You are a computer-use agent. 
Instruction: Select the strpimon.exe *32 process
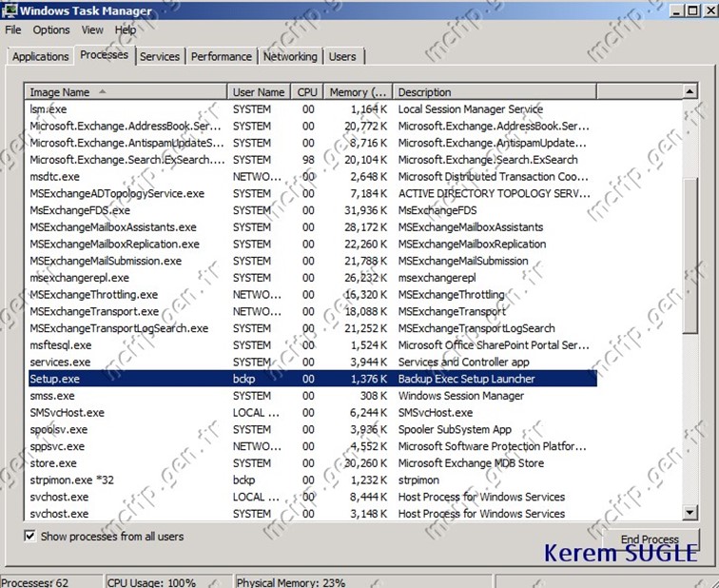(312, 480)
